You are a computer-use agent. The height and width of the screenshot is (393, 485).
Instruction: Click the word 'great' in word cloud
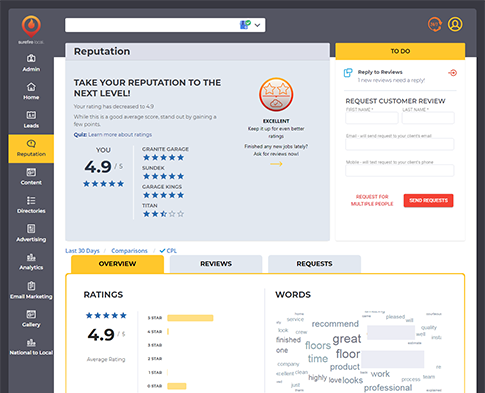[x=347, y=339]
